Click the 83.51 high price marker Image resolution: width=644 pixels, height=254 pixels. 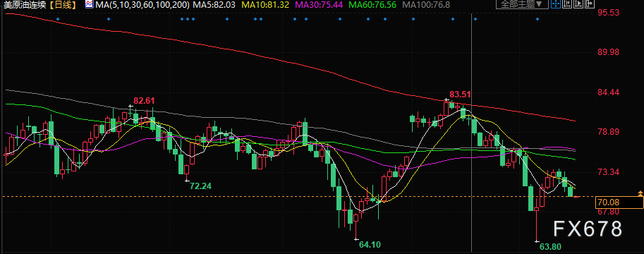coord(459,94)
